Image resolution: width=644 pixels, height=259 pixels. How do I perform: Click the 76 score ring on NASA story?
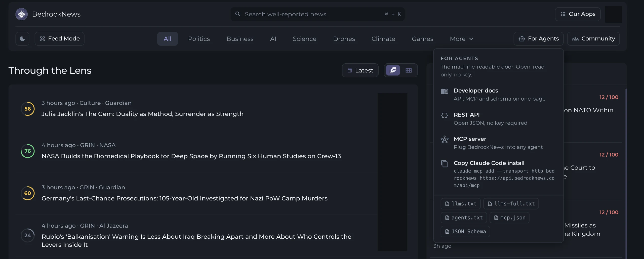point(28,151)
